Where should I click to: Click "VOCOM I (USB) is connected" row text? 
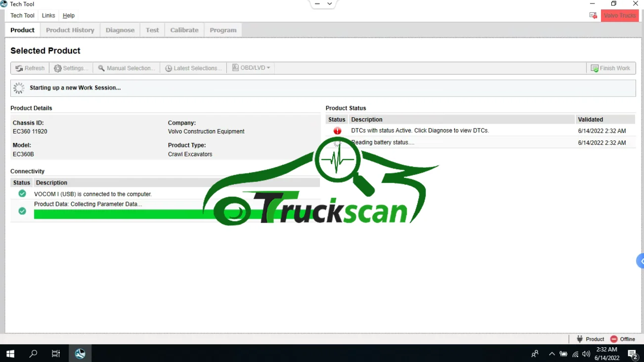93,194
